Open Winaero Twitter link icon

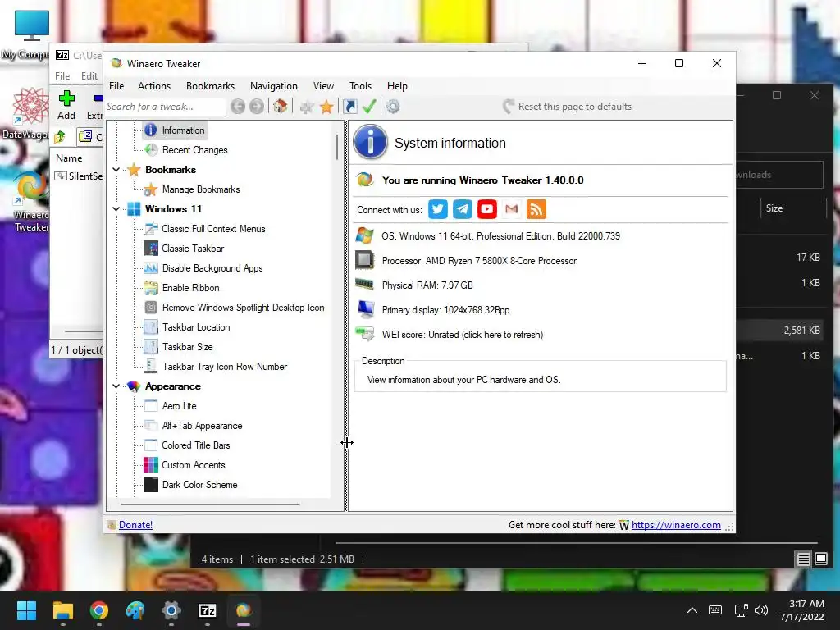438,209
